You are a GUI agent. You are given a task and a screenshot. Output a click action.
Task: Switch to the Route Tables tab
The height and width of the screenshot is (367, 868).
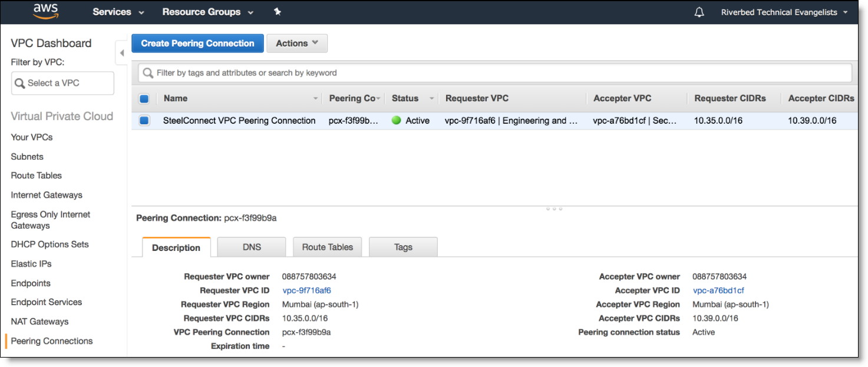click(x=328, y=247)
